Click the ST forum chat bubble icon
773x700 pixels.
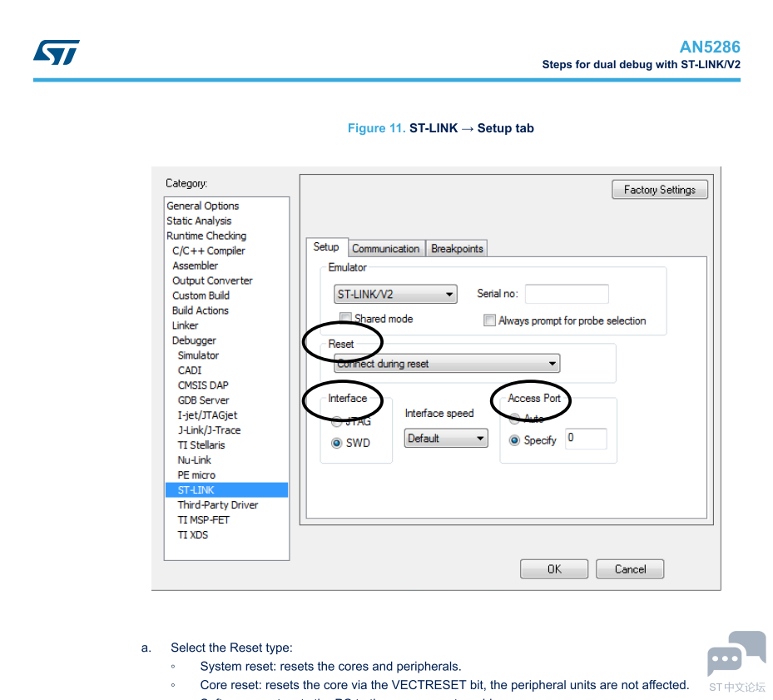click(736, 653)
